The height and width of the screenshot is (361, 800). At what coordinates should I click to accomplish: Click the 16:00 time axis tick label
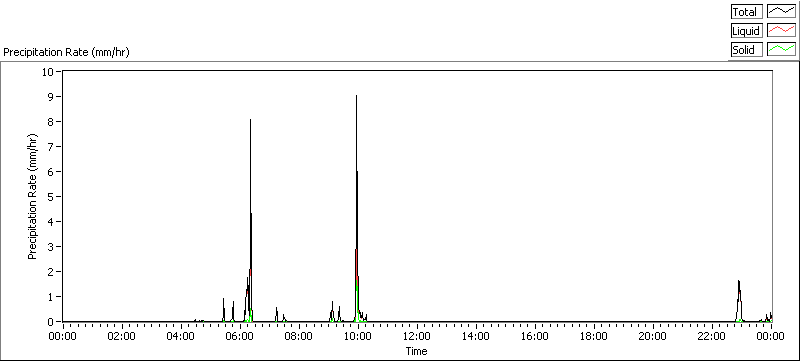point(534,336)
